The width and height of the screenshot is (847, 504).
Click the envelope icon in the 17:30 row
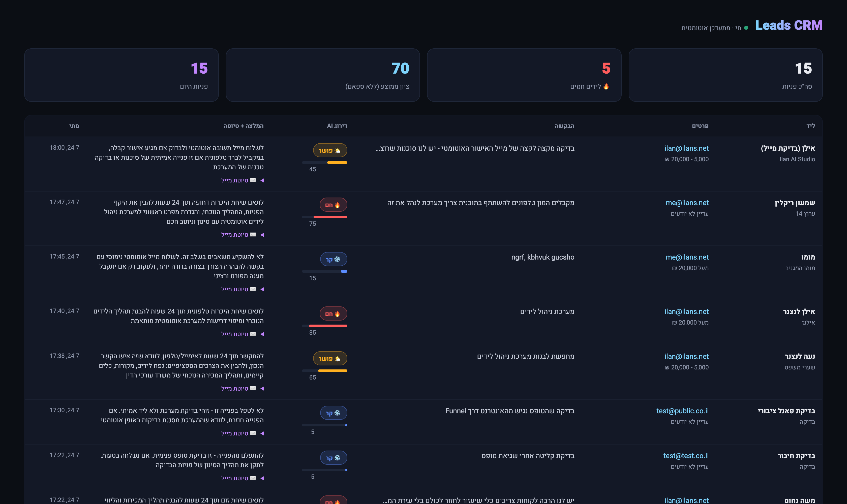pos(253,433)
